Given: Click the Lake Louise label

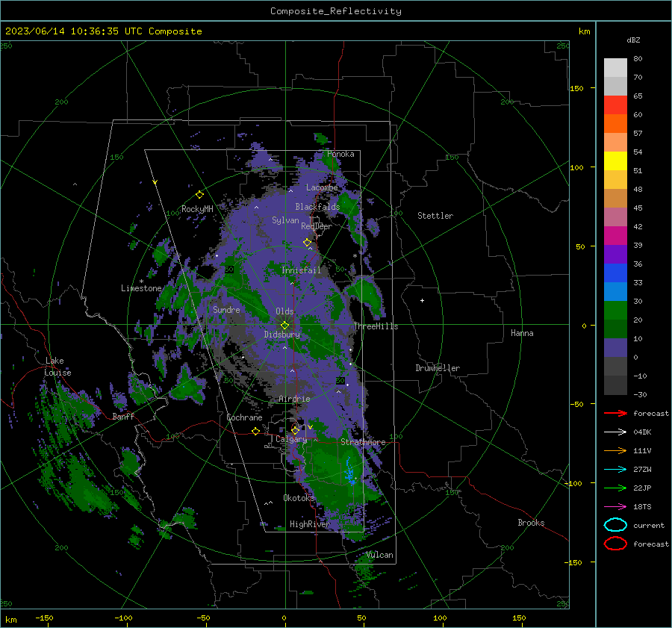Looking at the screenshot, I should [x=57, y=367].
